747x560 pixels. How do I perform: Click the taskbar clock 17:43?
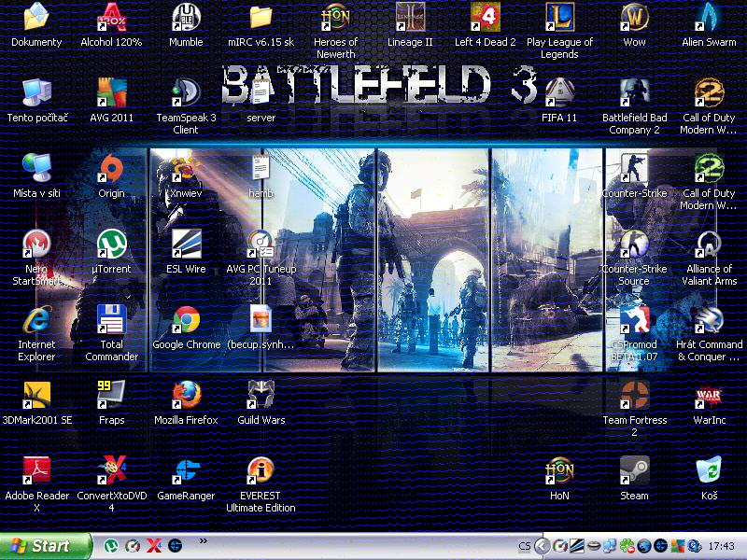coord(721,546)
